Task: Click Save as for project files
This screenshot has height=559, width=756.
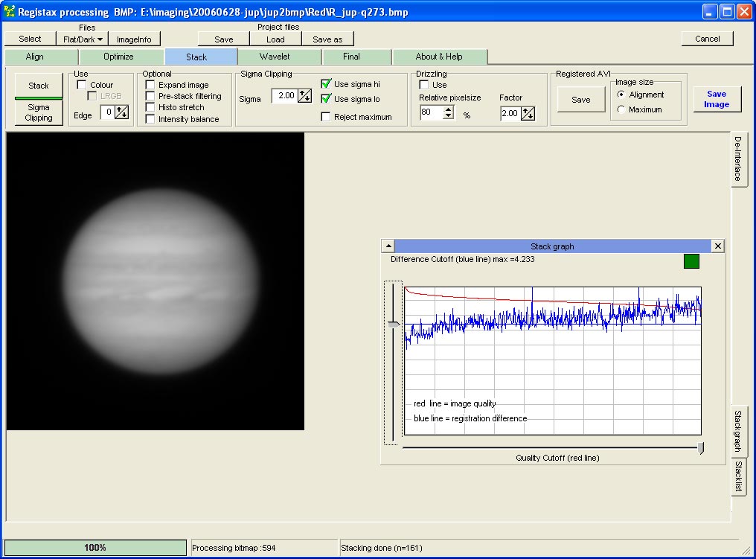Action: click(327, 39)
